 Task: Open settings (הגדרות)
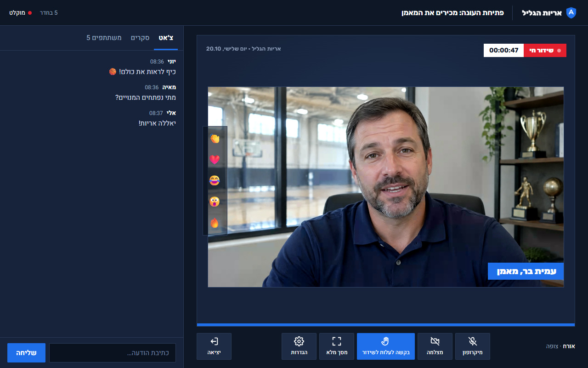[299, 346]
